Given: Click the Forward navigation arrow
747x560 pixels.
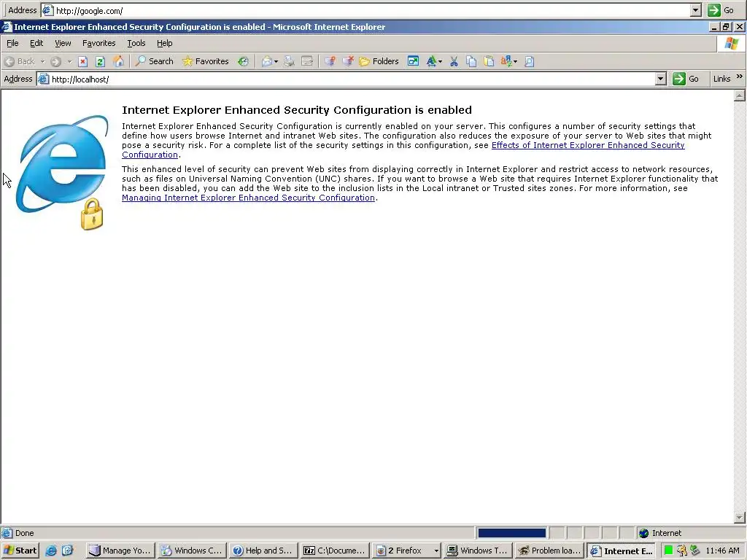Looking at the screenshot, I should point(55,61).
